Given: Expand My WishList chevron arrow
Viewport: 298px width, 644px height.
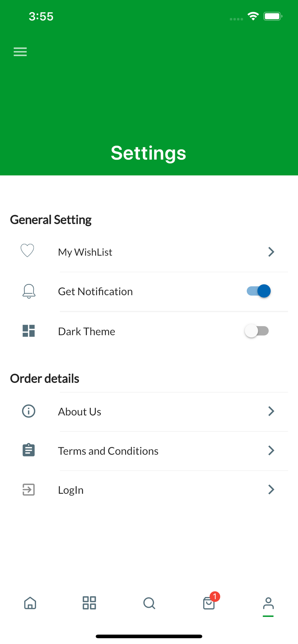Looking at the screenshot, I should [271, 252].
